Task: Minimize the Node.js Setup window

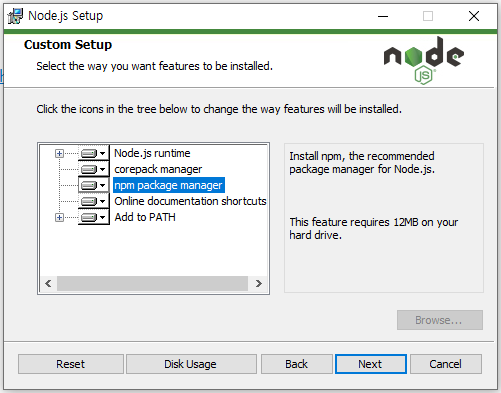Action: pos(383,16)
